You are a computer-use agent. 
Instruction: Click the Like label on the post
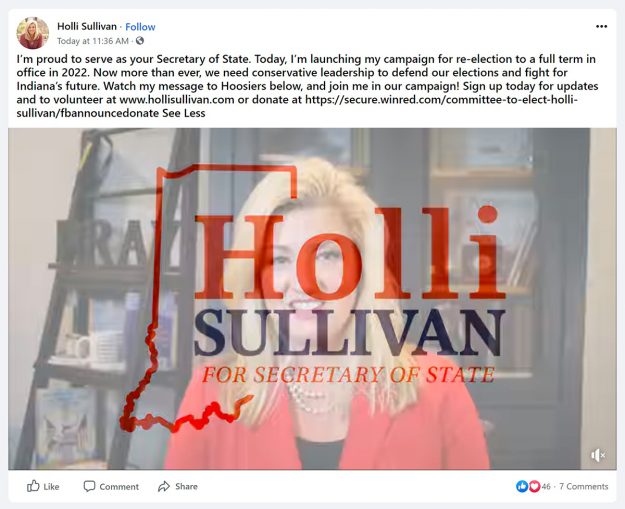tap(51, 487)
